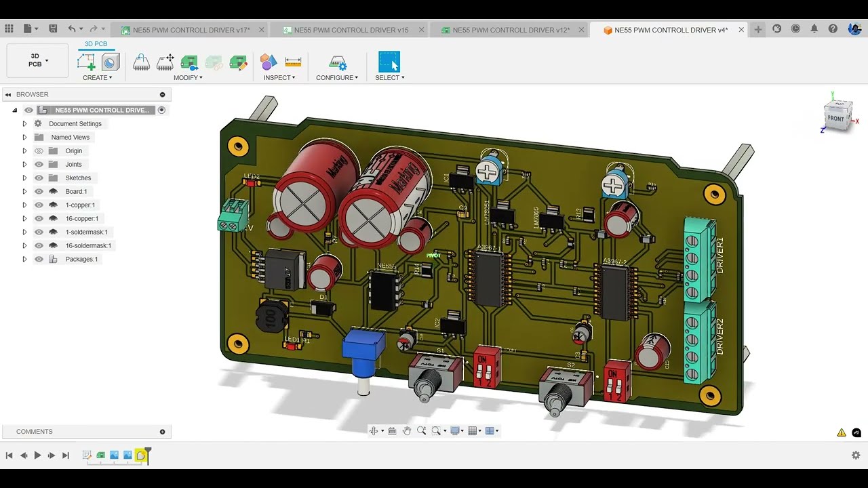
Task: Expand Named Views node
Action: click(x=24, y=137)
